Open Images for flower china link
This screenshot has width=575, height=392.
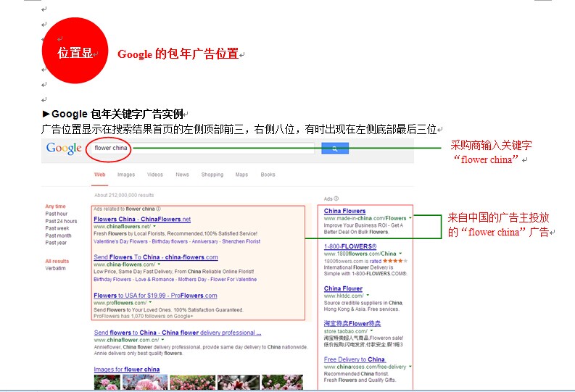point(126,370)
